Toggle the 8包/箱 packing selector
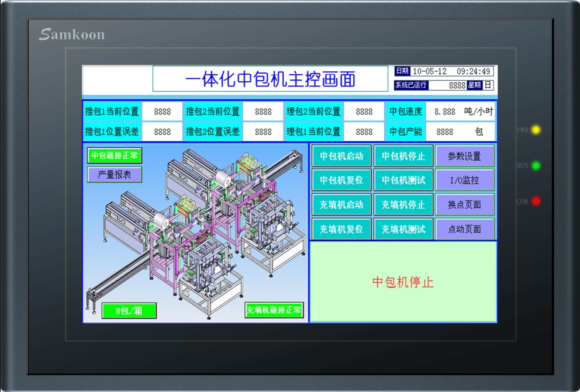The width and height of the screenshot is (580, 392). click(x=129, y=311)
